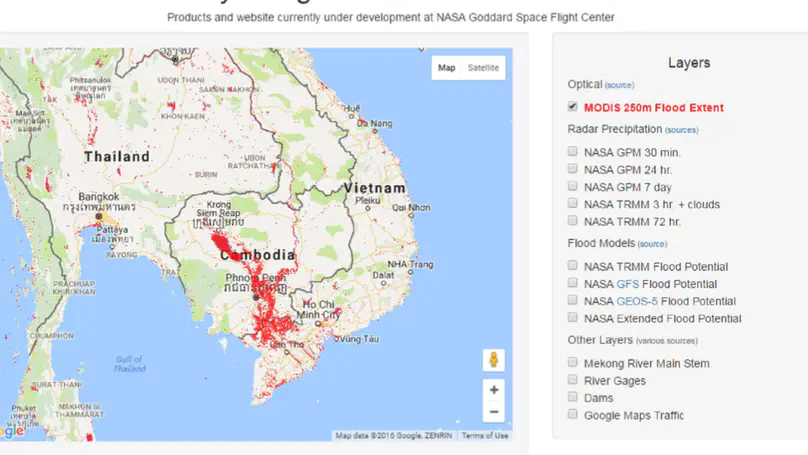
Task: Click the Layers panel heading
Action: point(689,63)
